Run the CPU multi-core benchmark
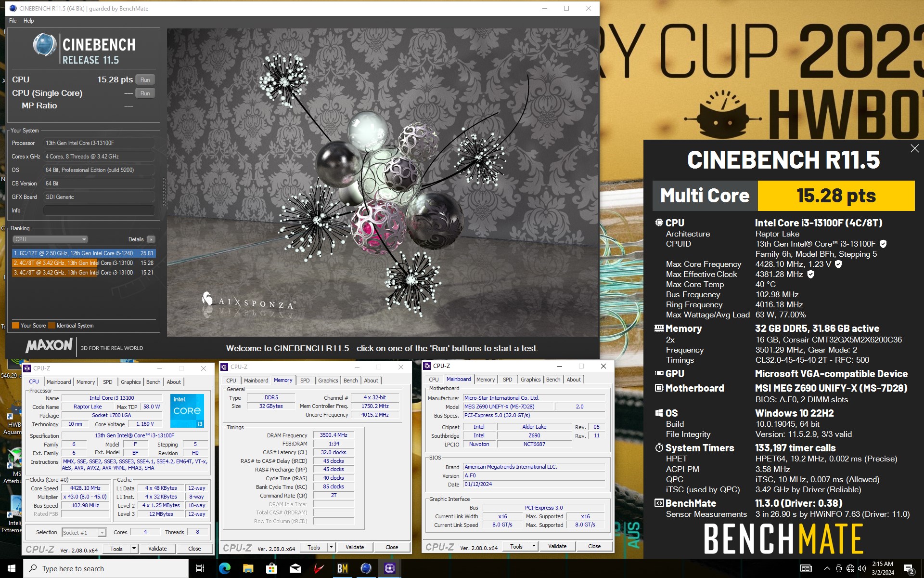 click(x=145, y=80)
